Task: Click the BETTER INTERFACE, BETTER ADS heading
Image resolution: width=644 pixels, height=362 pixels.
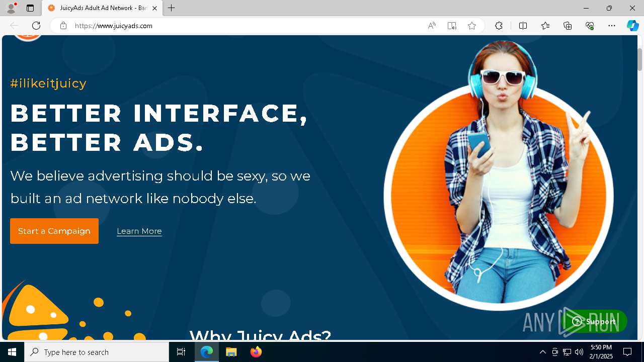Action: (x=159, y=128)
